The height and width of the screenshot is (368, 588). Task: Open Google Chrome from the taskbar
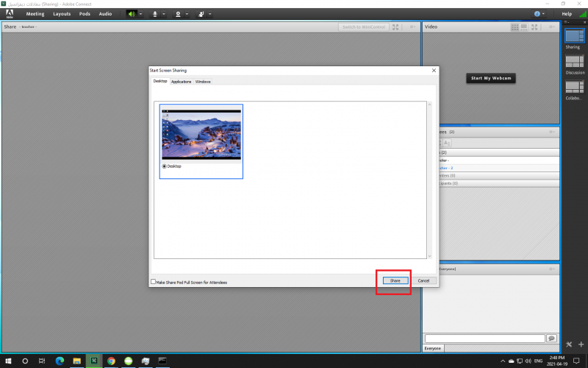pyautogui.click(x=111, y=361)
